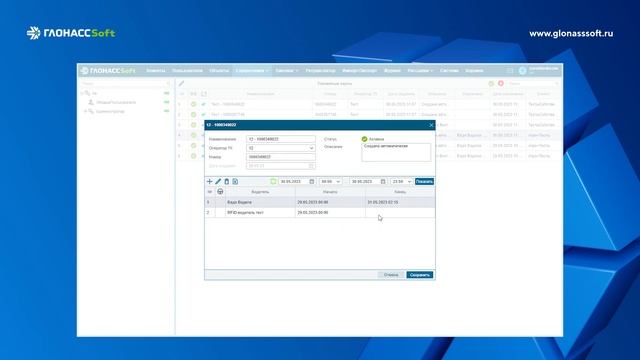Toggle the green square icon before the start date
This screenshot has height=360, width=640.
point(273,181)
